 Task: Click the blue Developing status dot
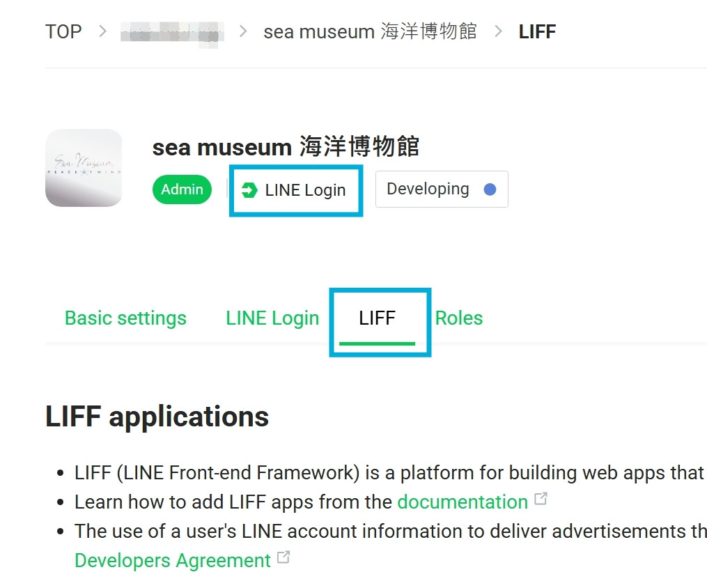490,189
